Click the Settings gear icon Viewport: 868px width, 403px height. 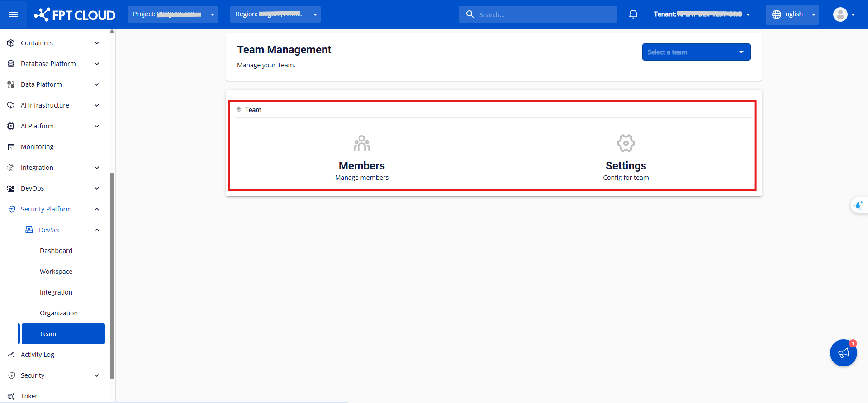click(626, 144)
